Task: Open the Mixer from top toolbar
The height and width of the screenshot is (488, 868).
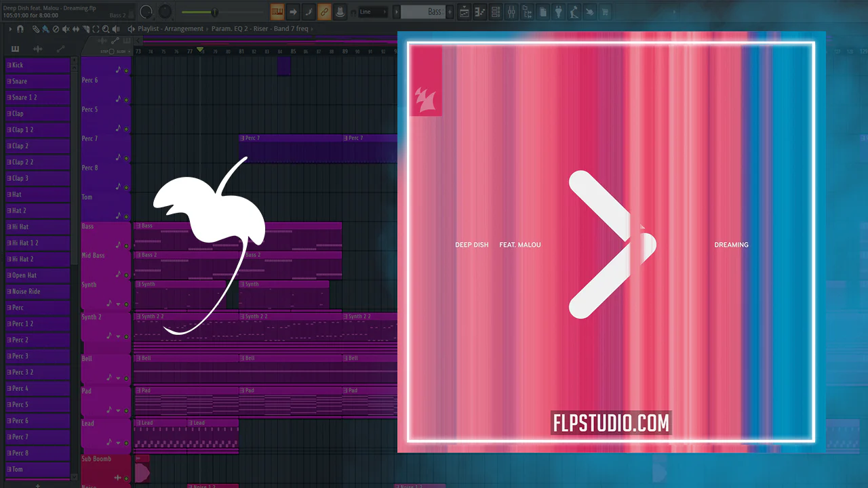Action: pyautogui.click(x=511, y=12)
